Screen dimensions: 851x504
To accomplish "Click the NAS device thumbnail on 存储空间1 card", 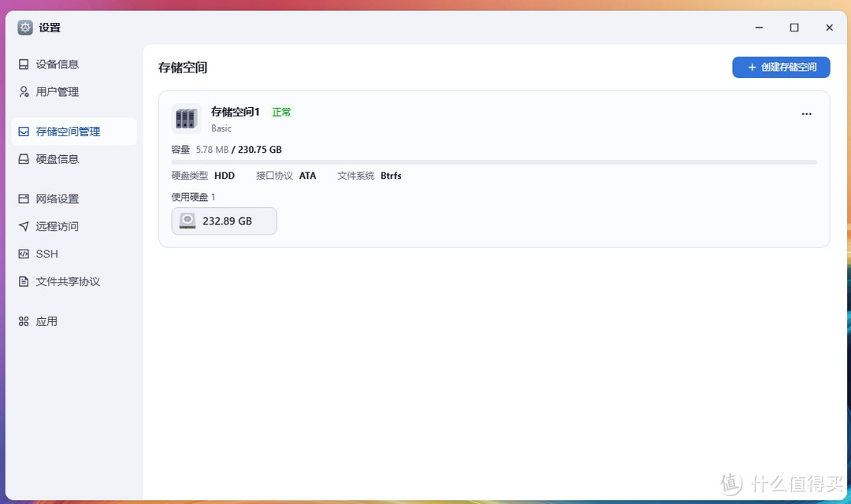I will pos(186,118).
